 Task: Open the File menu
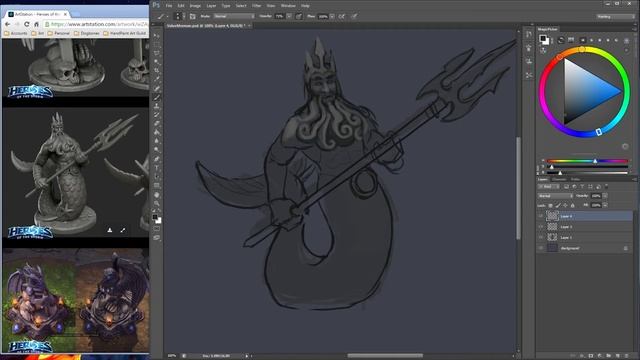[x=169, y=6]
